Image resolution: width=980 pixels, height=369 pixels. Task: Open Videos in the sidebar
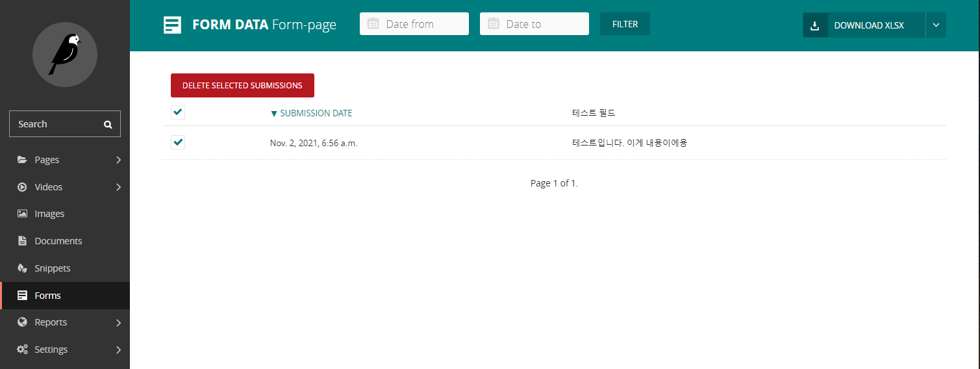(x=65, y=187)
